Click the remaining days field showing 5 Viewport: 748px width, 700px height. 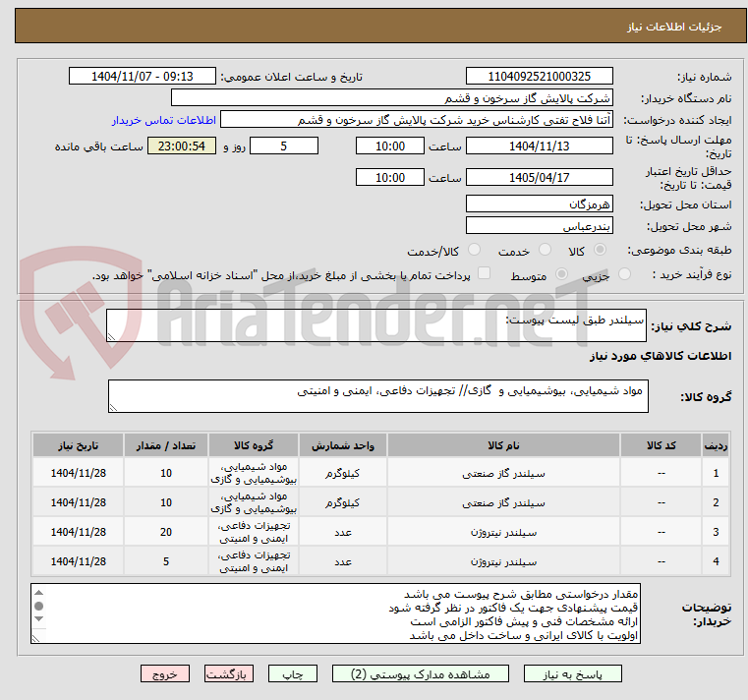[284, 146]
